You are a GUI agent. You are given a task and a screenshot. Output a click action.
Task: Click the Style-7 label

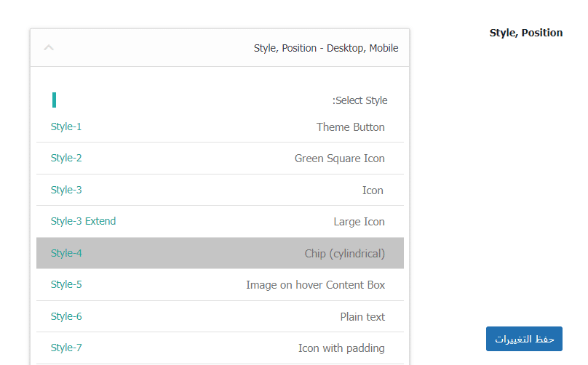[x=66, y=348]
